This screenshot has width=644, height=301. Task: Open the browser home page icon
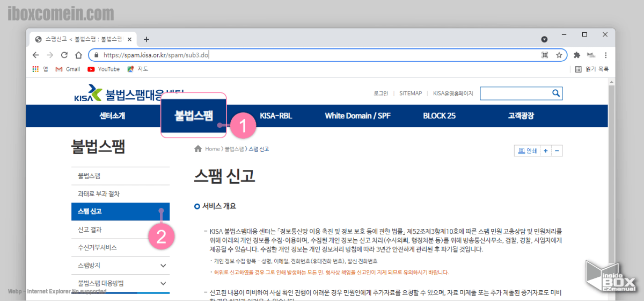click(x=78, y=55)
